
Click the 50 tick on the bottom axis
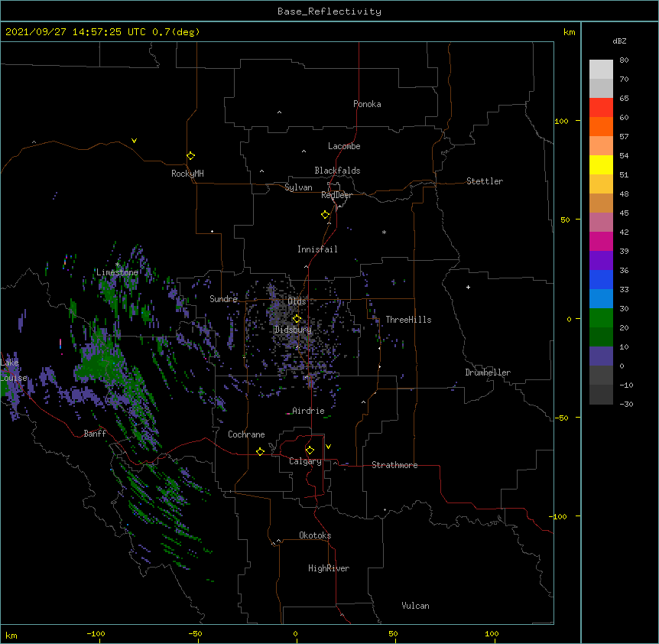click(x=393, y=634)
